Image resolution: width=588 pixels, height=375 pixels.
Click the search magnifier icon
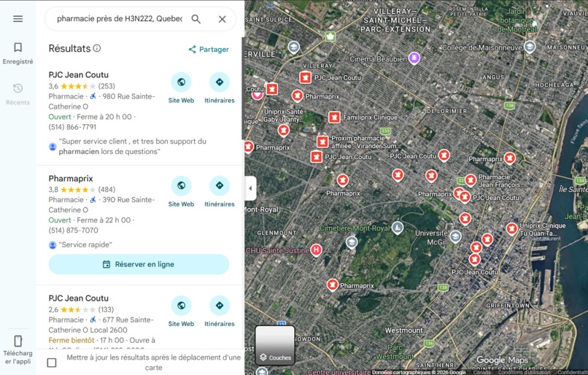pos(196,19)
